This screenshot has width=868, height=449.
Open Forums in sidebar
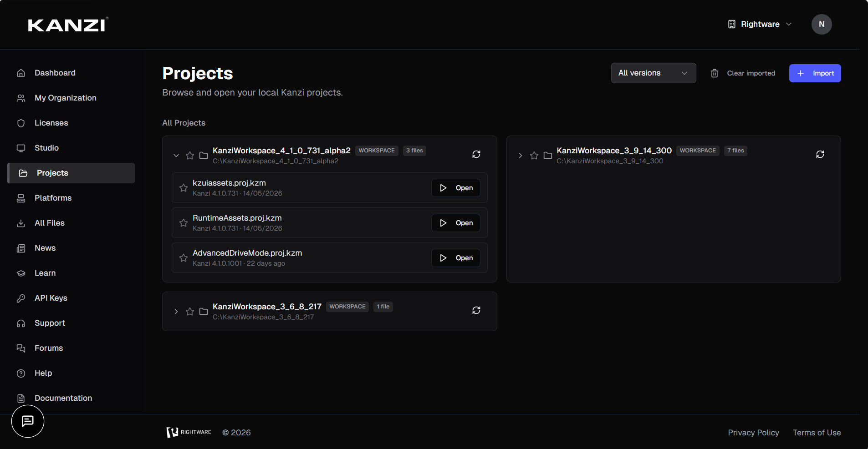(71, 348)
